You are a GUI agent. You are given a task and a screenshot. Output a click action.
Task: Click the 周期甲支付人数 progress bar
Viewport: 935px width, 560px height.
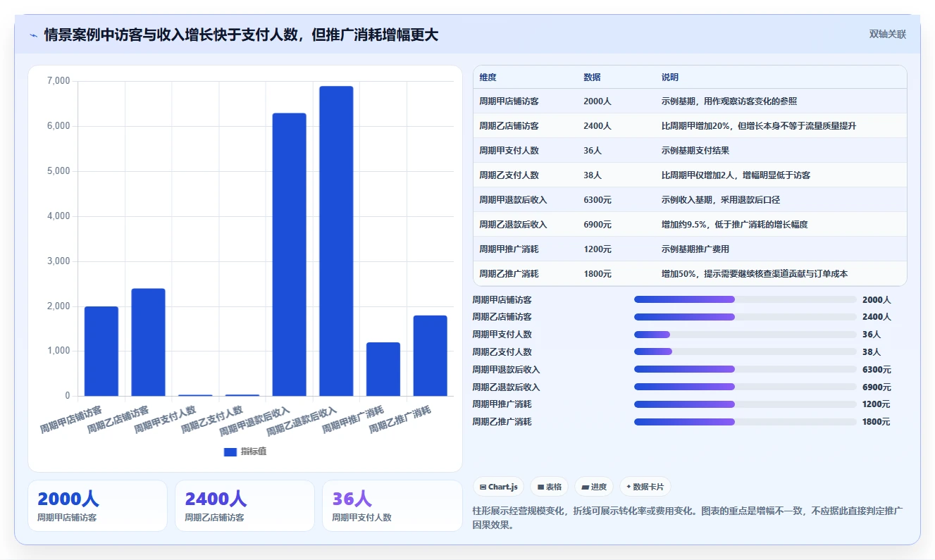745,335
